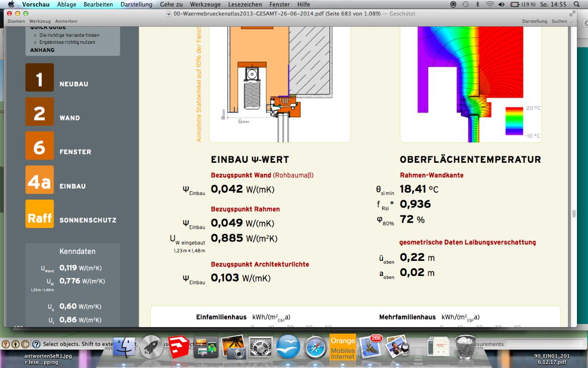Click the ΨEinbau value 0,103 W/(mK)
This screenshot has height=368, width=588.
[x=241, y=278]
